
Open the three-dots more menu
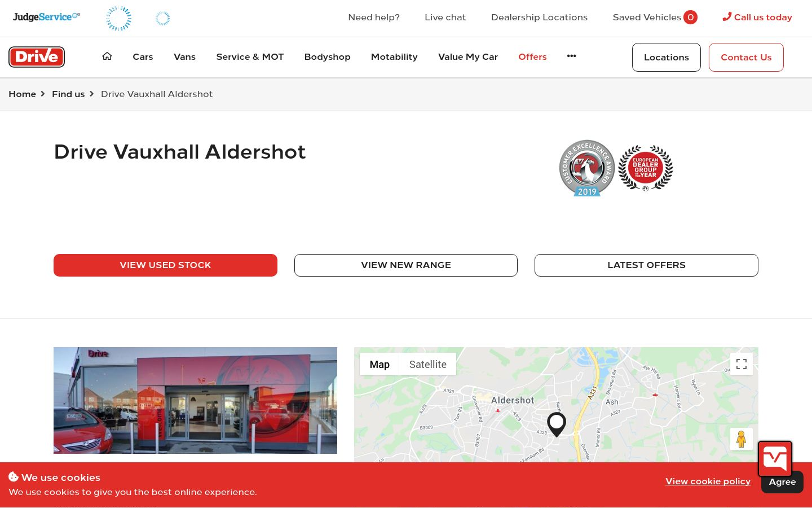[571, 56]
